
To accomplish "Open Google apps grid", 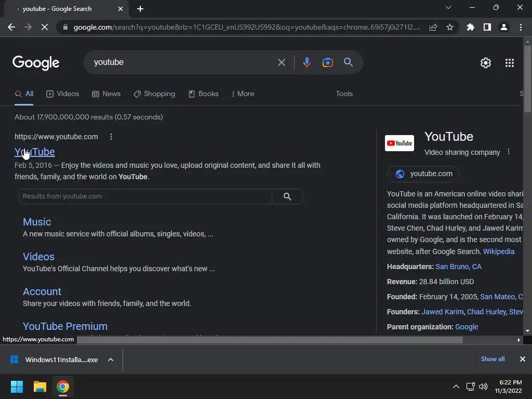I will (x=510, y=63).
